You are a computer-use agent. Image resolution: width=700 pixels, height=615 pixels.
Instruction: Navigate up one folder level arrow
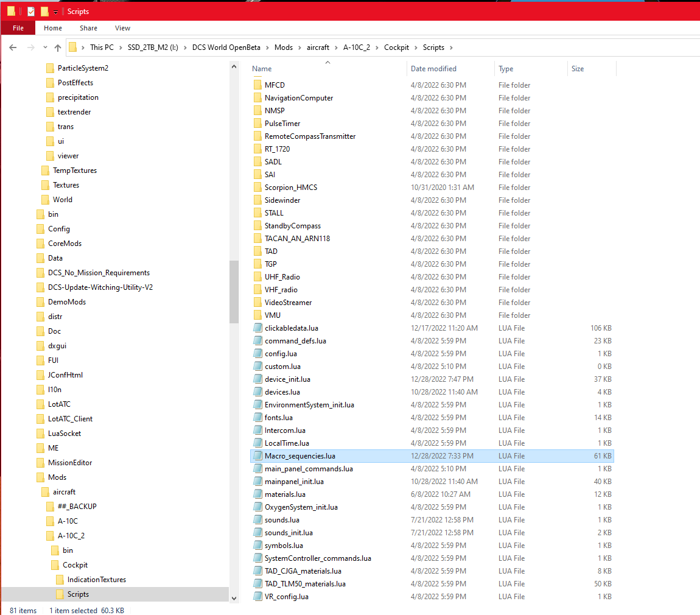pyautogui.click(x=58, y=47)
